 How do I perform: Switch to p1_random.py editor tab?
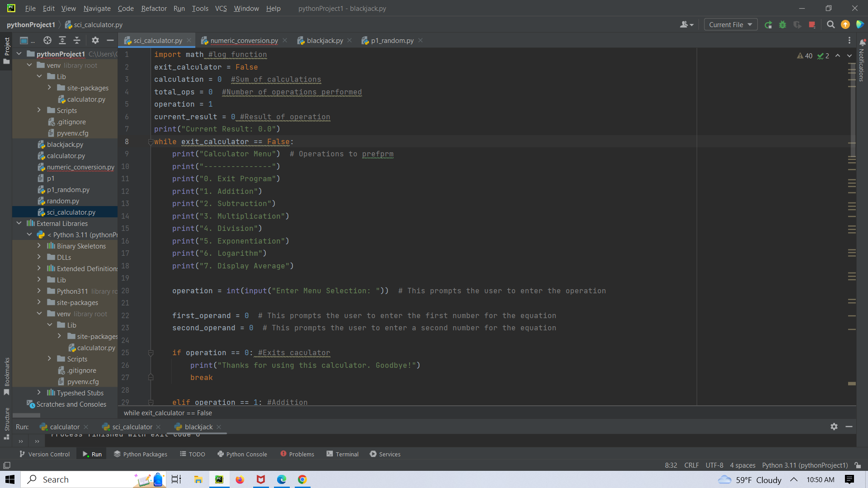pos(392,41)
